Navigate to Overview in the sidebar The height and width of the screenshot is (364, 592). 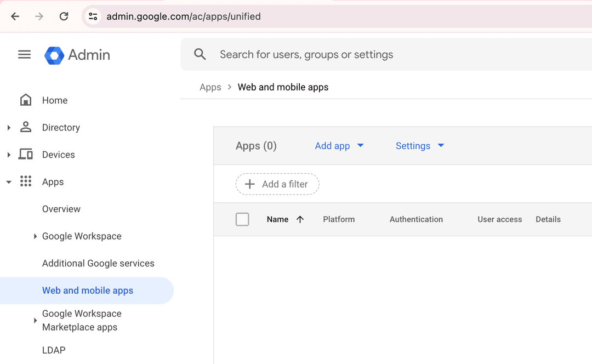pos(61,209)
